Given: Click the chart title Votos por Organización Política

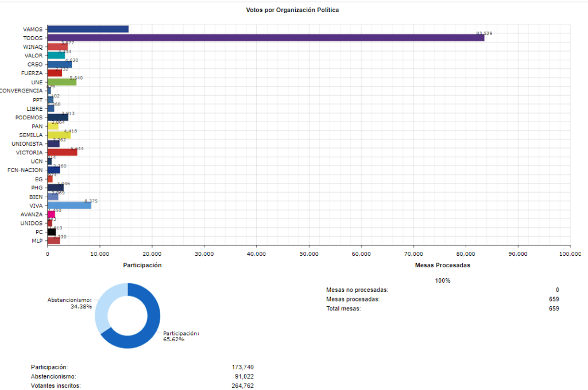Looking at the screenshot, I should click(292, 10).
